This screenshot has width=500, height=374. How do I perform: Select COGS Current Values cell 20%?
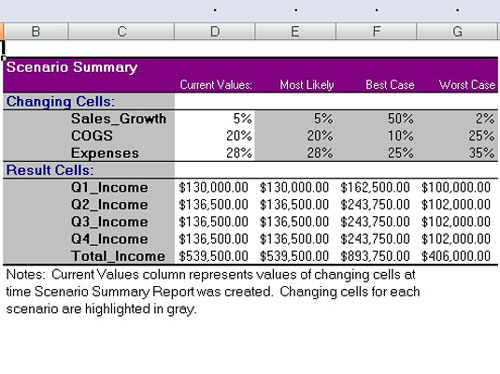(239, 136)
